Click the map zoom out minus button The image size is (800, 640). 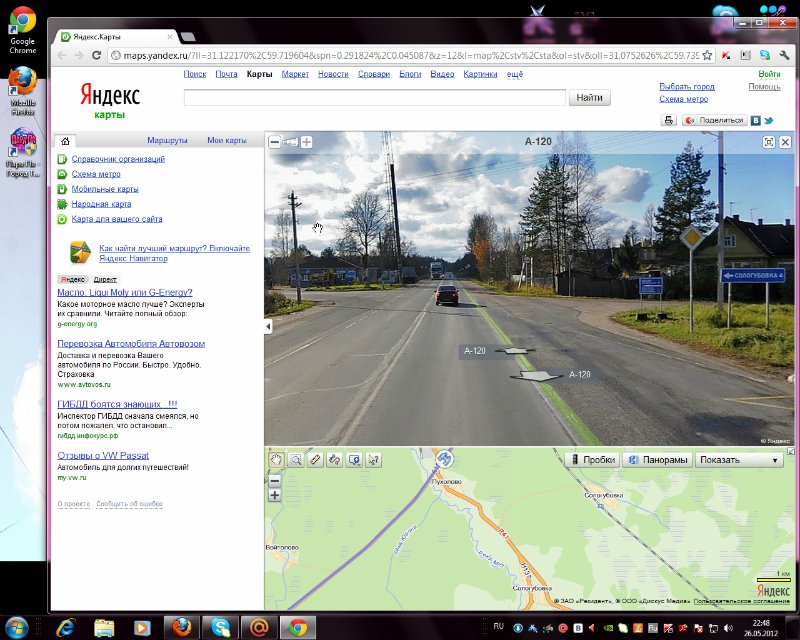[274, 481]
